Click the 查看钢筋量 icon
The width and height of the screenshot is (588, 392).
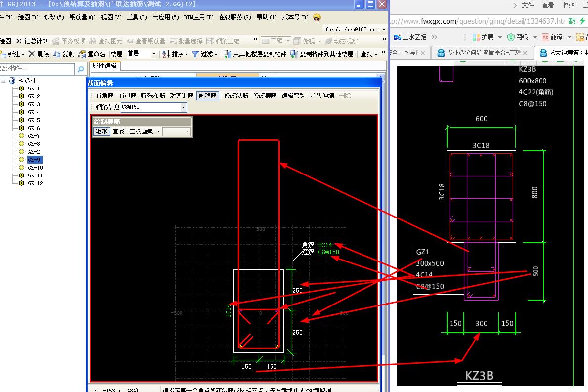pyautogui.click(x=130, y=41)
